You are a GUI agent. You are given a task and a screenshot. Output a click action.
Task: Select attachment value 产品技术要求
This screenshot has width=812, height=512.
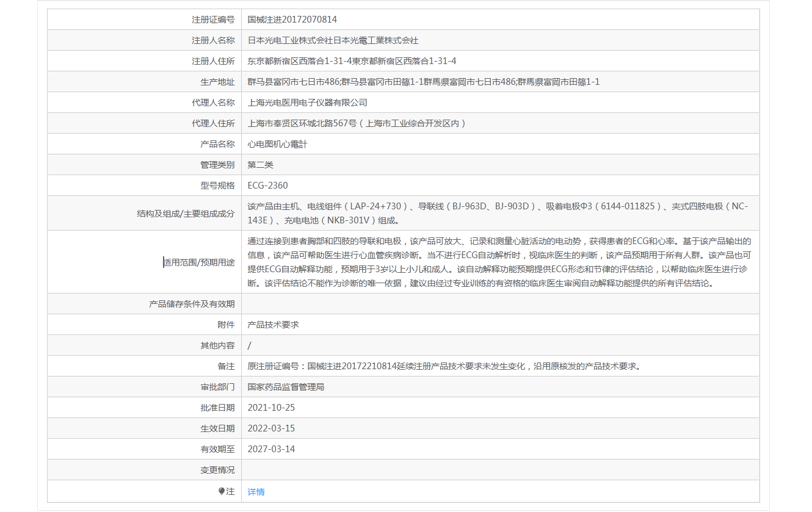coord(273,325)
